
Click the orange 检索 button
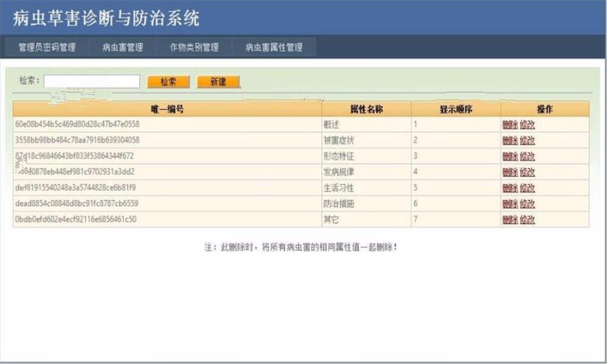pos(169,82)
